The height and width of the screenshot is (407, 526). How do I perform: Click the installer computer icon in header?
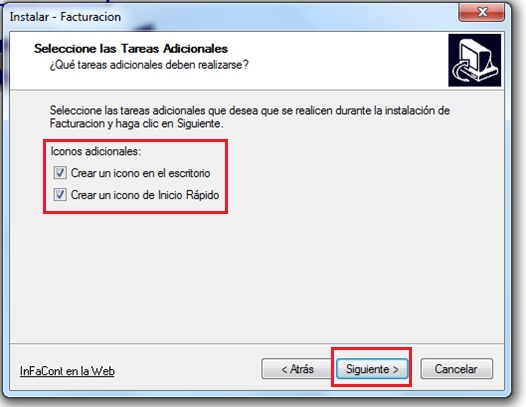pos(475,60)
